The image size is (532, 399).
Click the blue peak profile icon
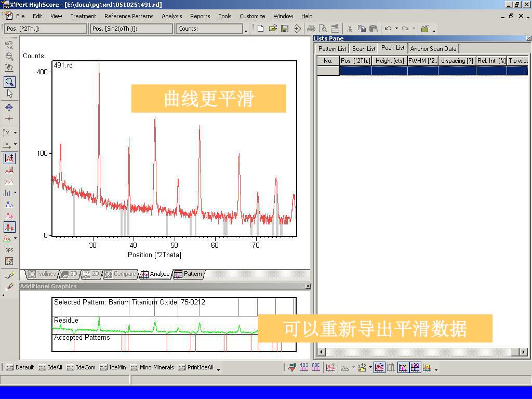pyautogui.click(x=9, y=204)
